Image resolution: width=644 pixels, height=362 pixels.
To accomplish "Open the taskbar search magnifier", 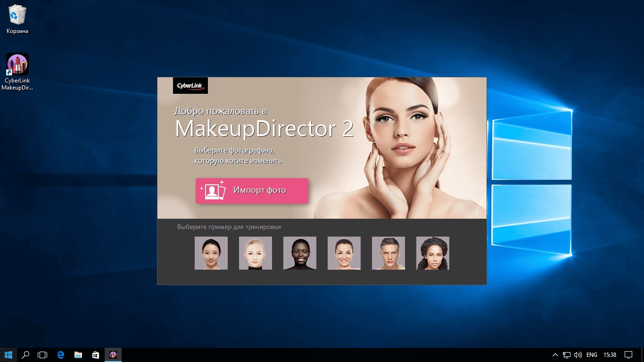I will pyautogui.click(x=26, y=355).
